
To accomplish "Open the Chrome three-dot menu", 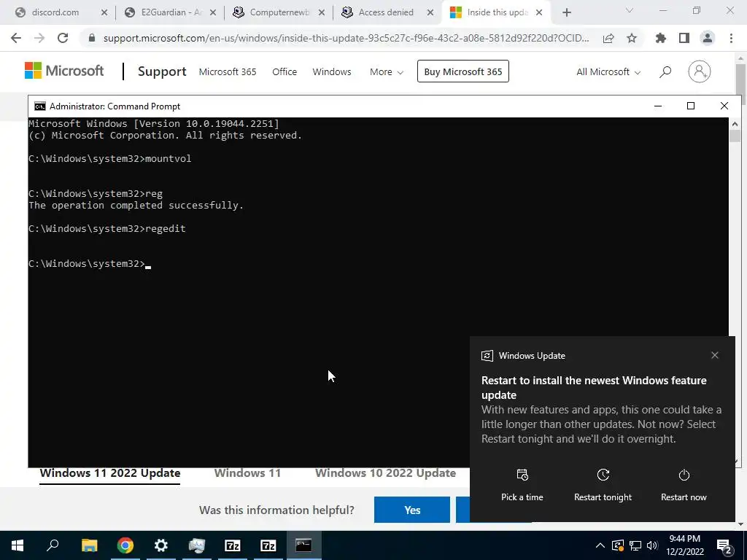I will (731, 38).
